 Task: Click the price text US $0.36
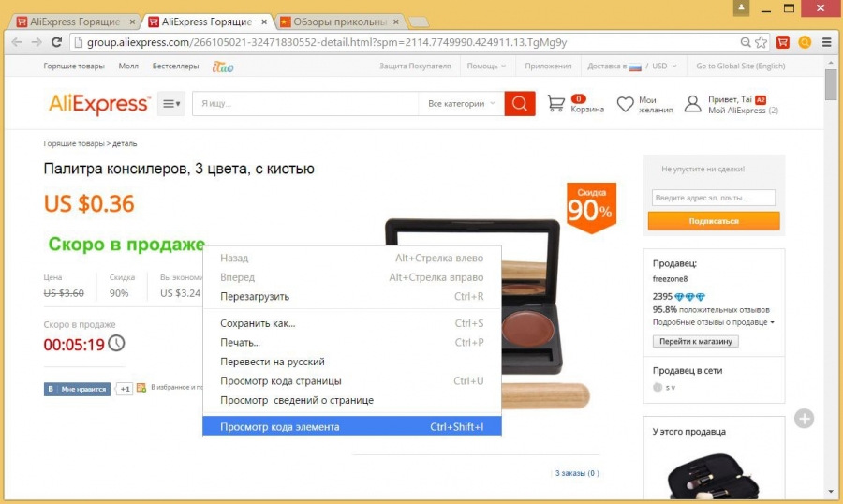tap(89, 204)
